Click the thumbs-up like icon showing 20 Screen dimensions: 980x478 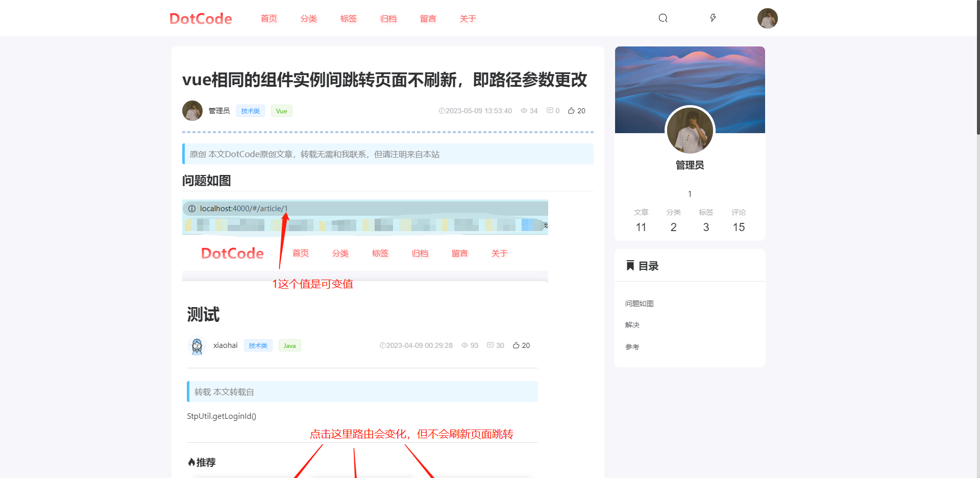click(x=572, y=111)
